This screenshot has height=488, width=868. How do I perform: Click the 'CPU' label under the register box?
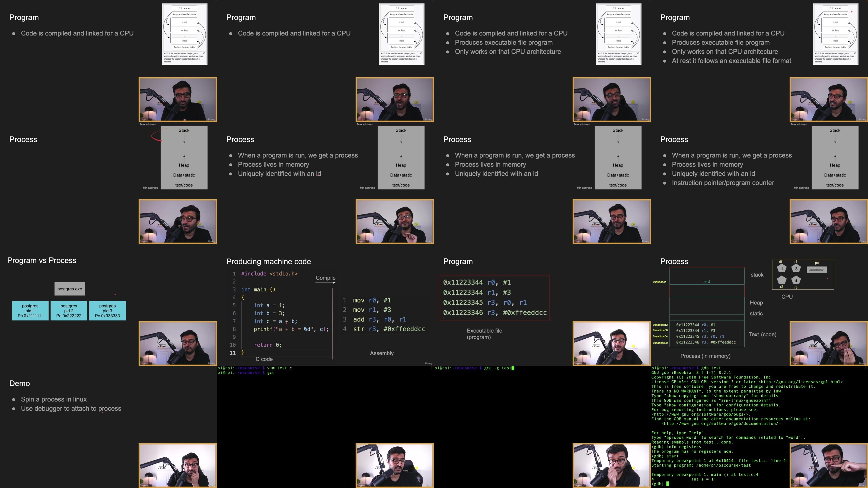[787, 297]
